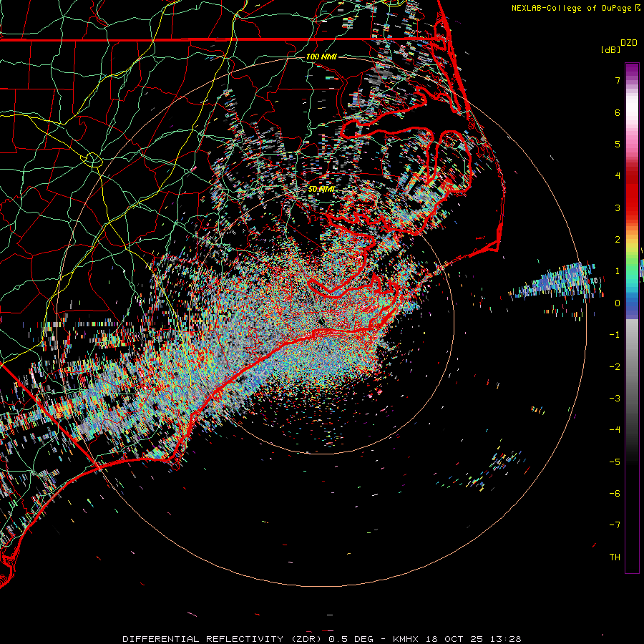Click the scale label reading 5

618,144
